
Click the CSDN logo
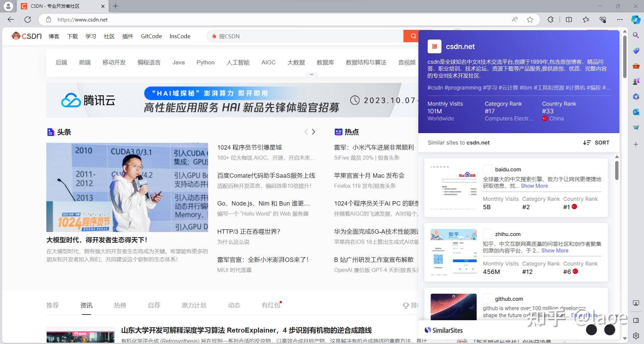(27, 36)
